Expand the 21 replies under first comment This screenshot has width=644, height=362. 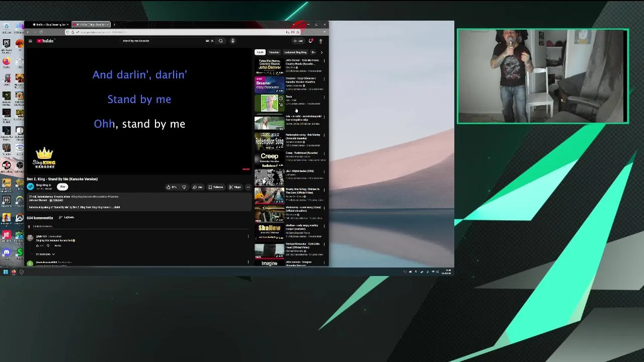[45, 254]
